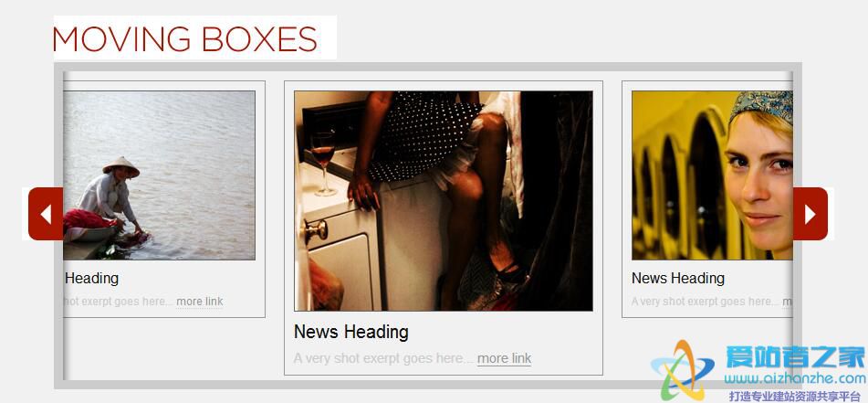
Task: Slide to previous box with left arrow
Action: pos(46,214)
